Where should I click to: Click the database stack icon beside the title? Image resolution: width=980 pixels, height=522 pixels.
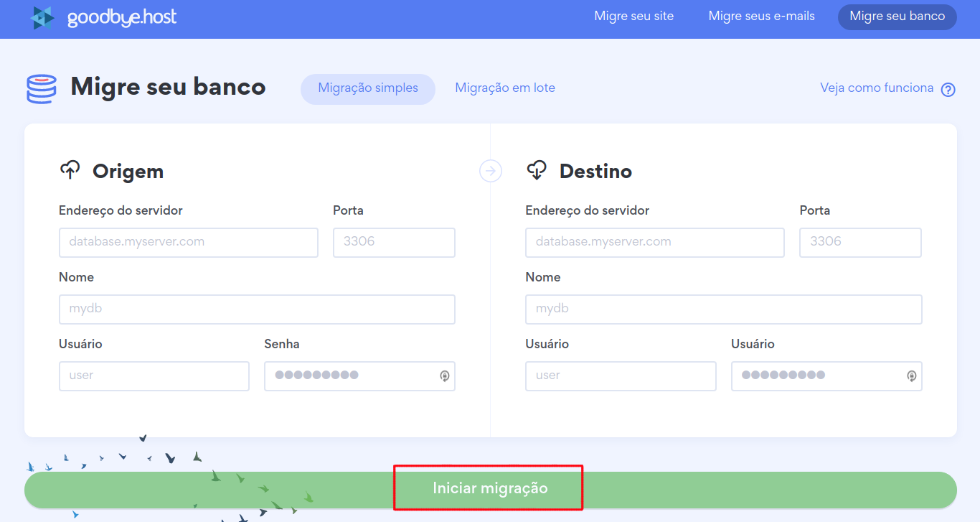[x=41, y=88]
